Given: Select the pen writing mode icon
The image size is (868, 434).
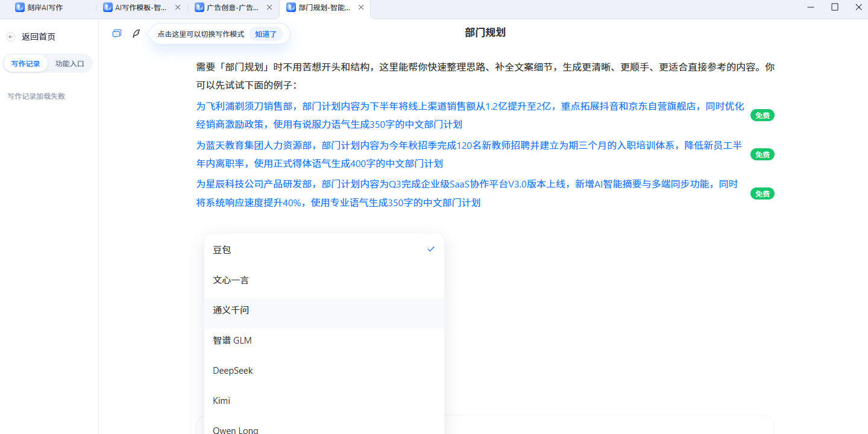Looking at the screenshot, I should (136, 34).
